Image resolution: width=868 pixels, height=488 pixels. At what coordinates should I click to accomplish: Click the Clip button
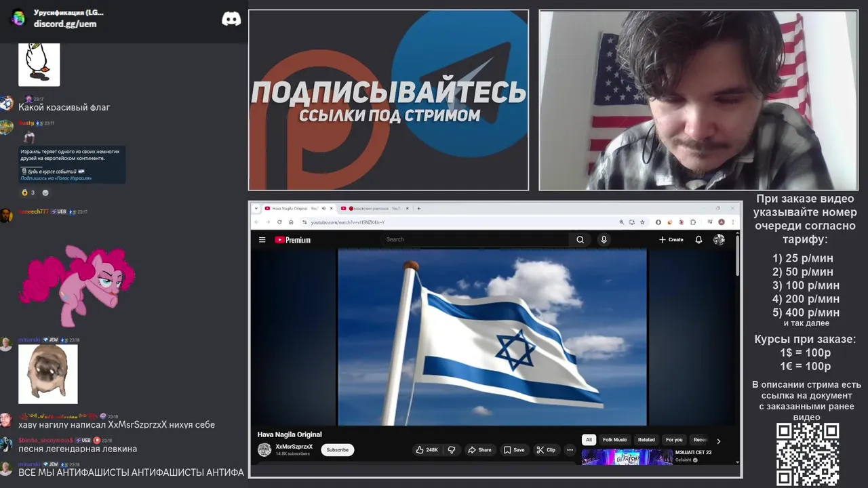tap(546, 449)
